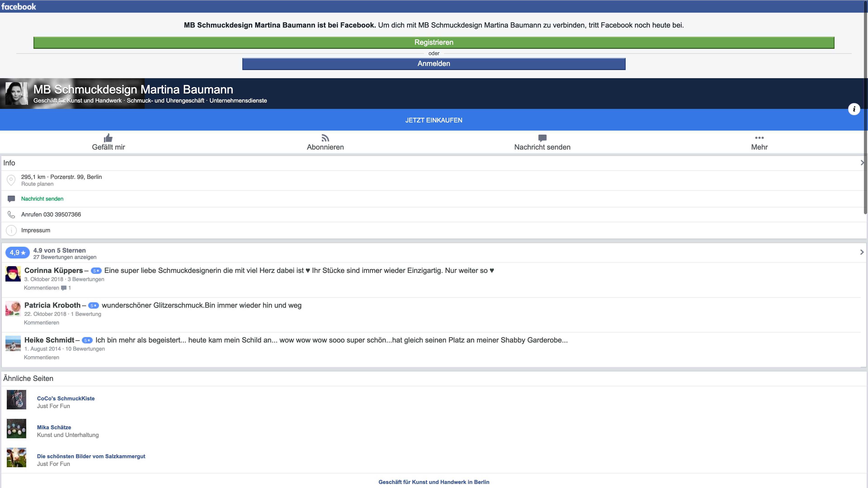
Task: Click Kommentieren under Corinna Küppers review
Action: (x=41, y=288)
